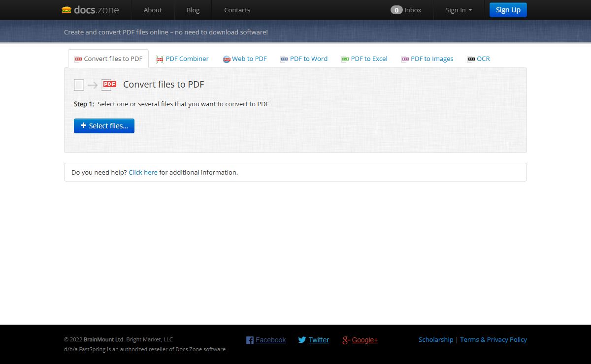
Task: Open the Facebook text link
Action: coord(270,340)
